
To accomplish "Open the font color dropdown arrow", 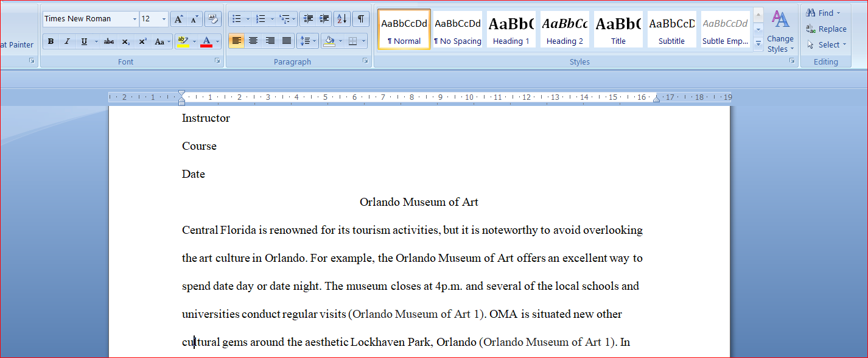I will (218, 41).
